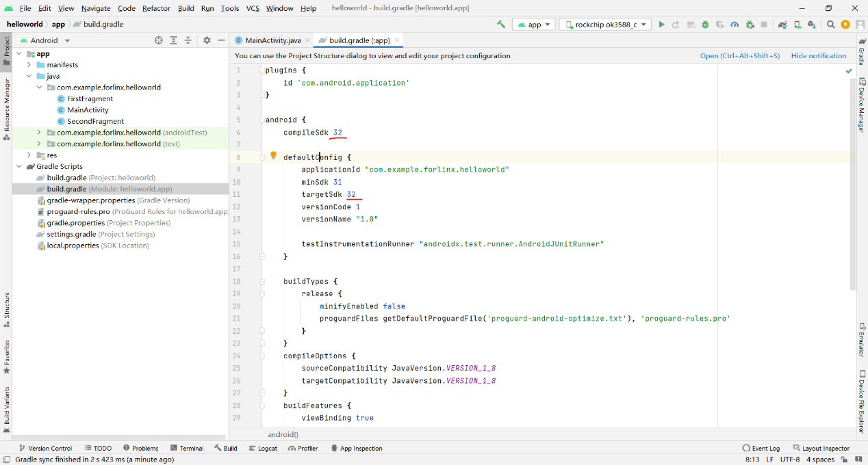The image size is (868, 465).
Task: Click the Make Project hammer icon
Action: point(501,25)
